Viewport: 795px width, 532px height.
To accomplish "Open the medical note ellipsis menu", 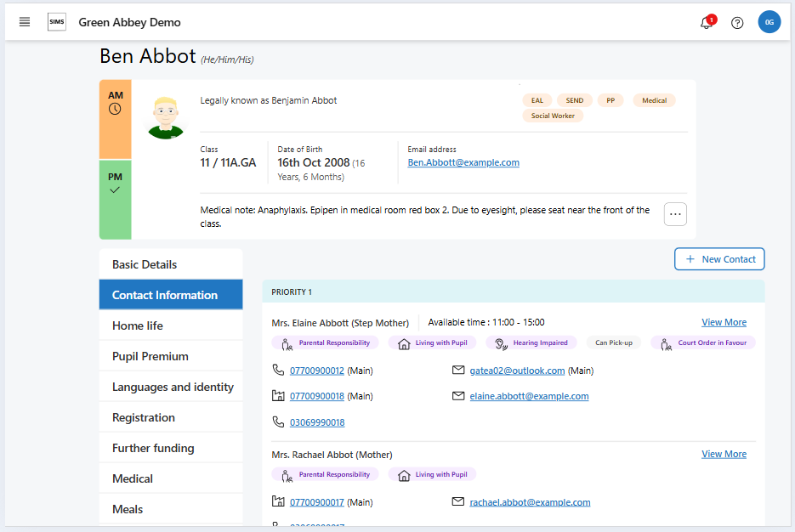I will [675, 214].
